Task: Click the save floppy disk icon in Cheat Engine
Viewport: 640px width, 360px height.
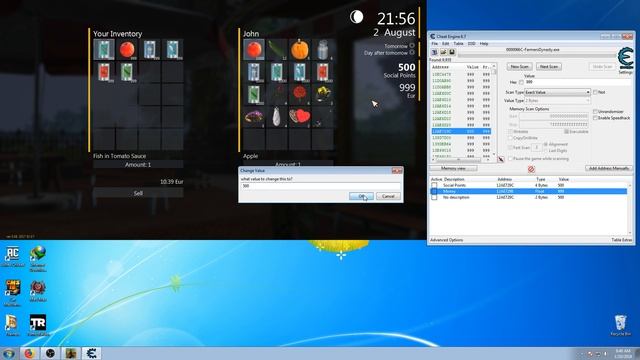Action: point(452,52)
